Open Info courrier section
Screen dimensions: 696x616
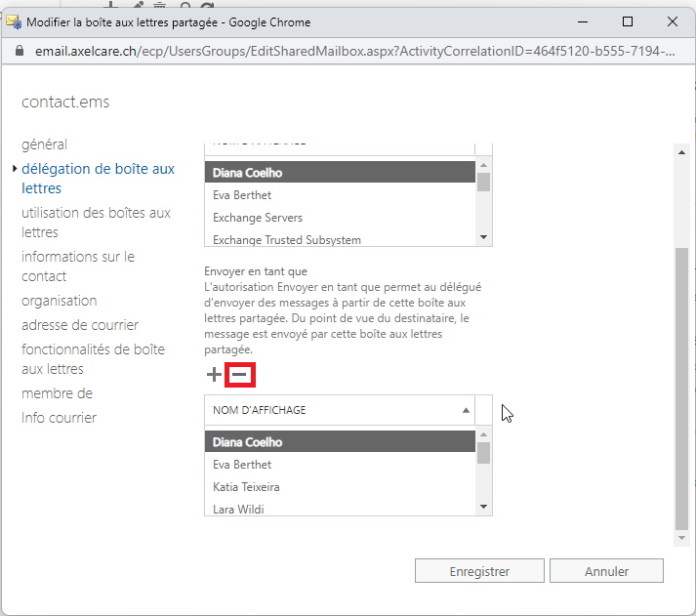59,418
